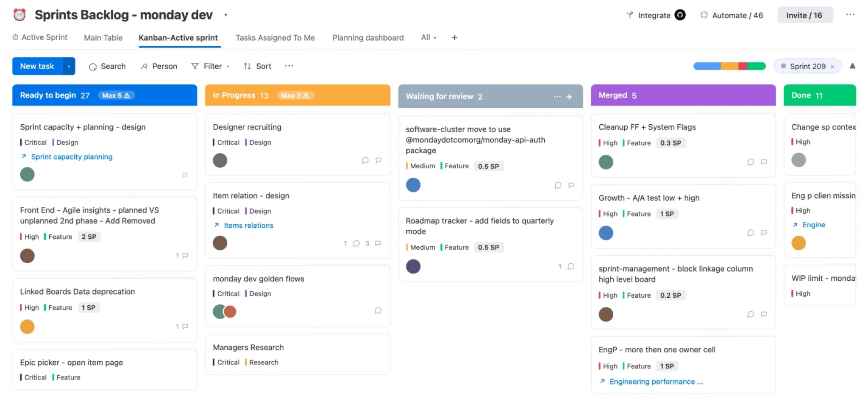Open updates flag on software-cluster card
The height and width of the screenshot is (416, 868).
tap(571, 185)
